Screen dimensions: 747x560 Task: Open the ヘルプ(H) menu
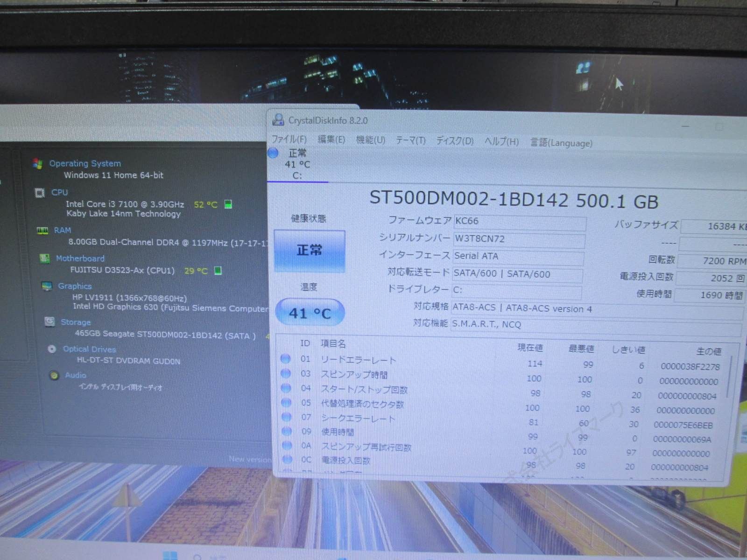501,142
